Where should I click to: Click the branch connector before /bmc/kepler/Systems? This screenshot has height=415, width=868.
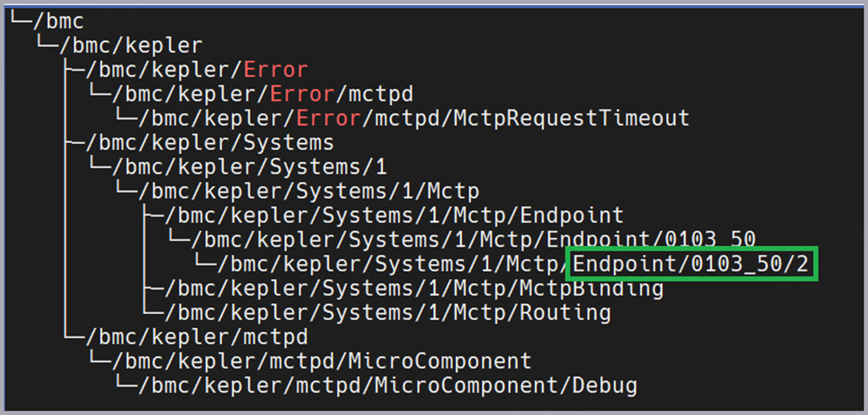pos(73,142)
